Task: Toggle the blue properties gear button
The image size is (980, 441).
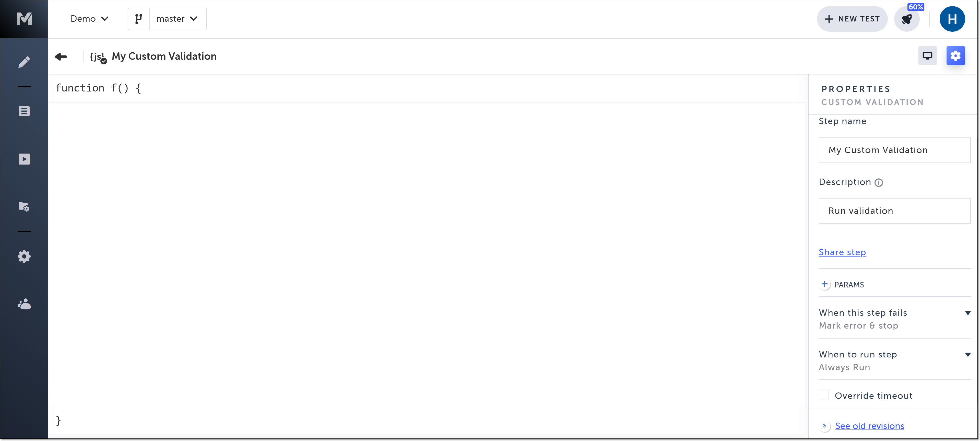Action: (955, 56)
